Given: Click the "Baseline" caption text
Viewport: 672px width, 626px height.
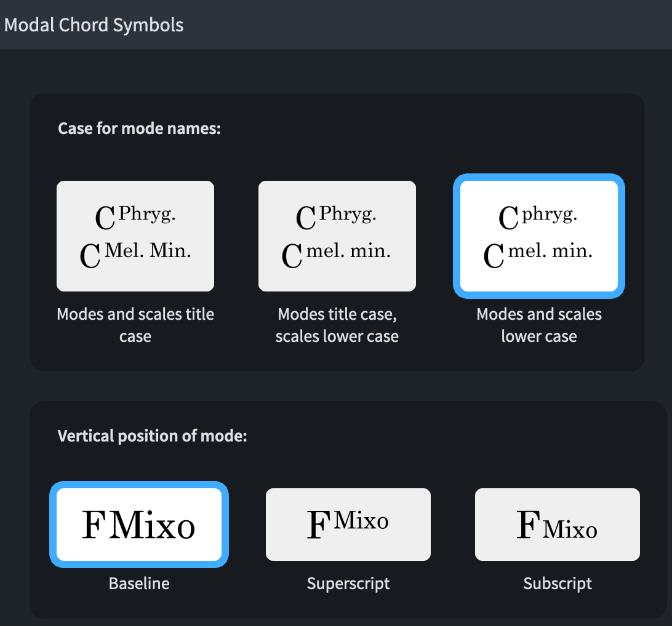Looking at the screenshot, I should click(x=139, y=583).
